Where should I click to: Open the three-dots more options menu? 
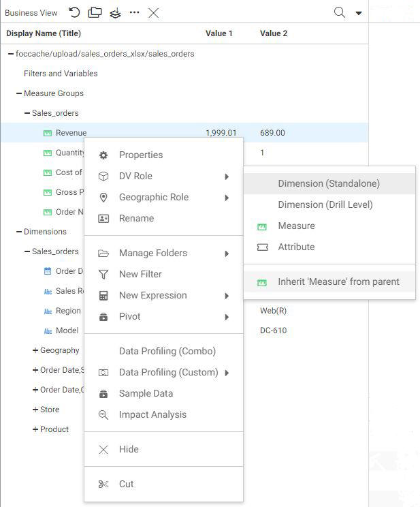coord(135,12)
